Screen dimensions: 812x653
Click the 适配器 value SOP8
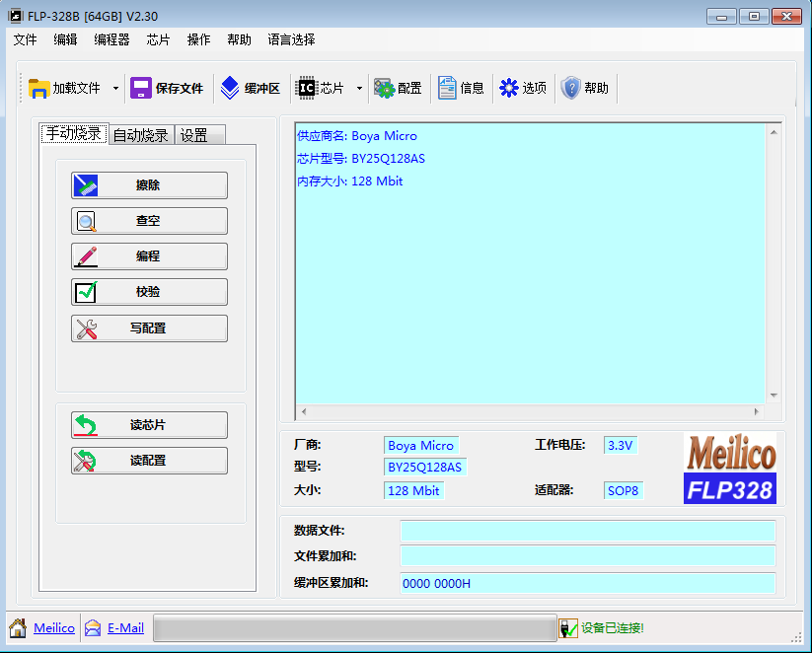tap(624, 490)
